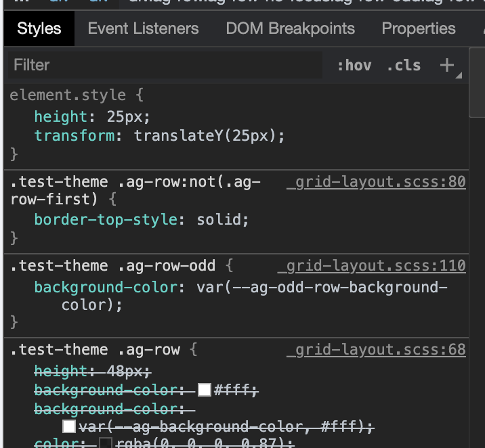The height and width of the screenshot is (448, 485).
Task: Click the white swatch next to #fff
Action: 205,390
